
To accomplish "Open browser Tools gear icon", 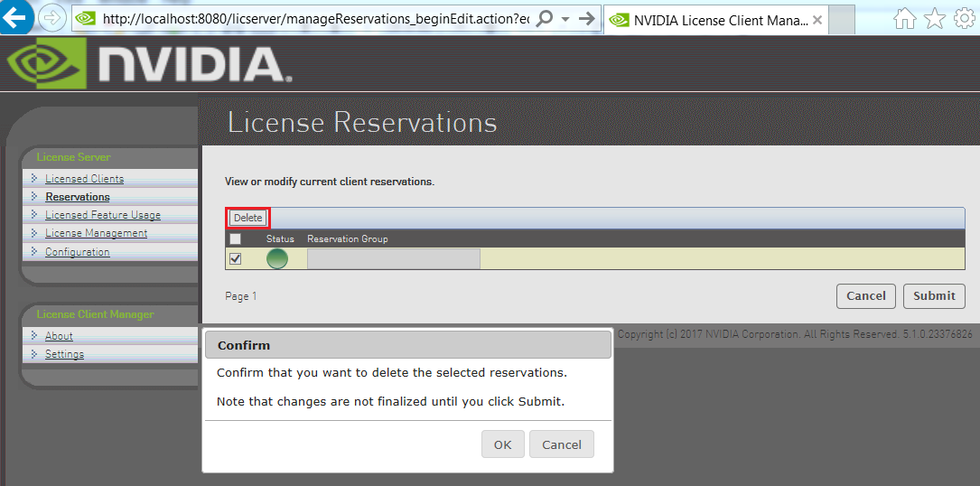I will 965,19.
